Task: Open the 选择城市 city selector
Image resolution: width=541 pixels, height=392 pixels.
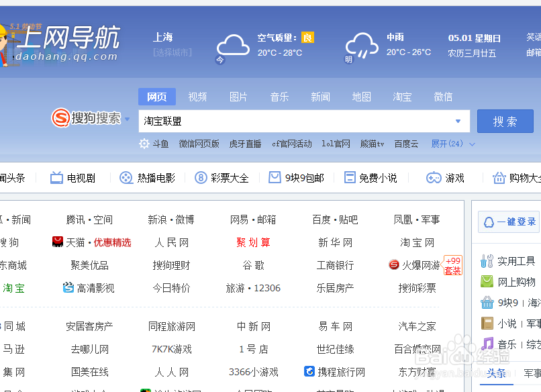Action: tap(173, 52)
